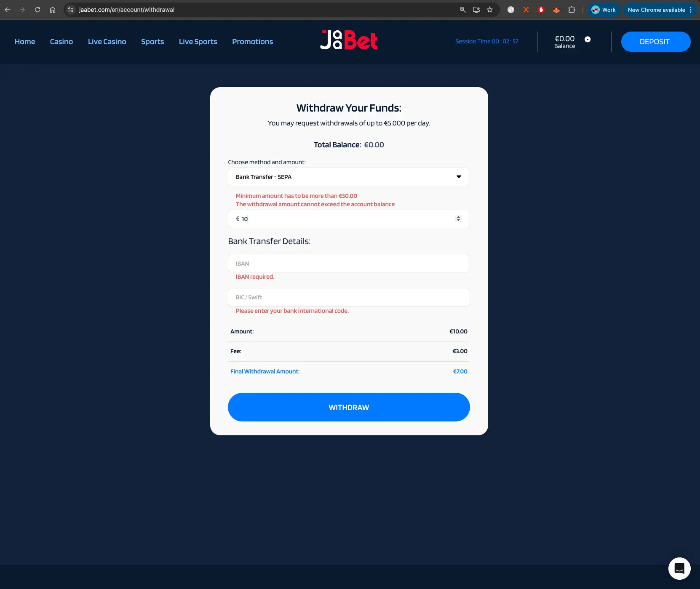Open the Live Casino section
The height and width of the screenshot is (589, 700).
pyautogui.click(x=107, y=42)
